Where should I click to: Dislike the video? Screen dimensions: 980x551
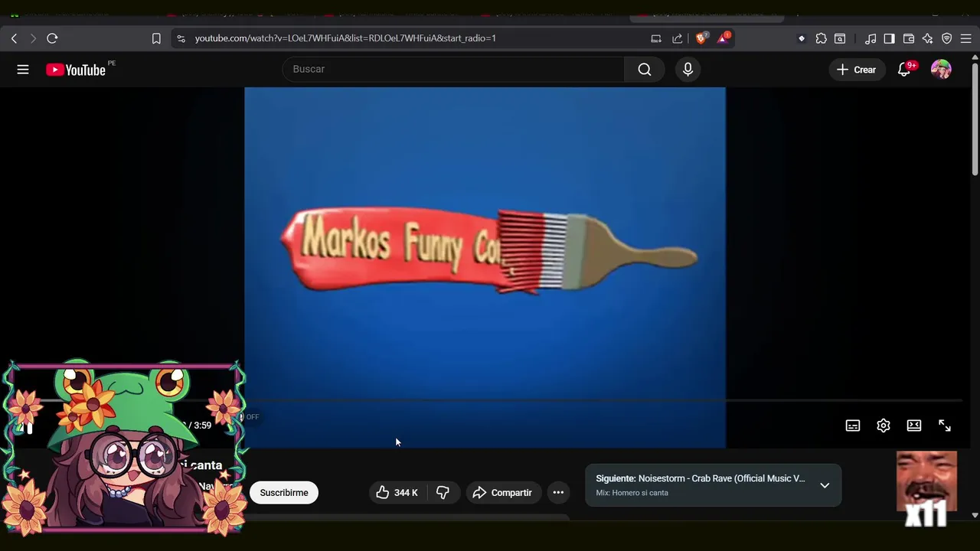point(443,492)
